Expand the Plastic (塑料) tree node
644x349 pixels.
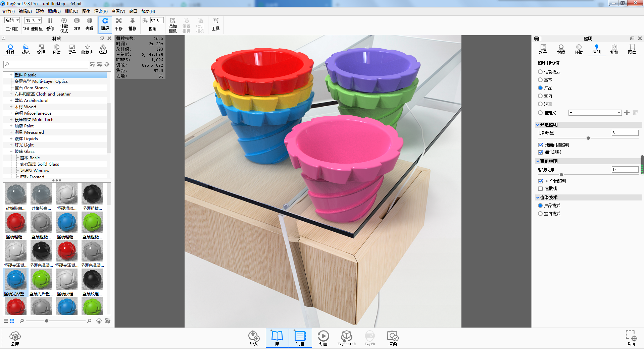click(11, 75)
